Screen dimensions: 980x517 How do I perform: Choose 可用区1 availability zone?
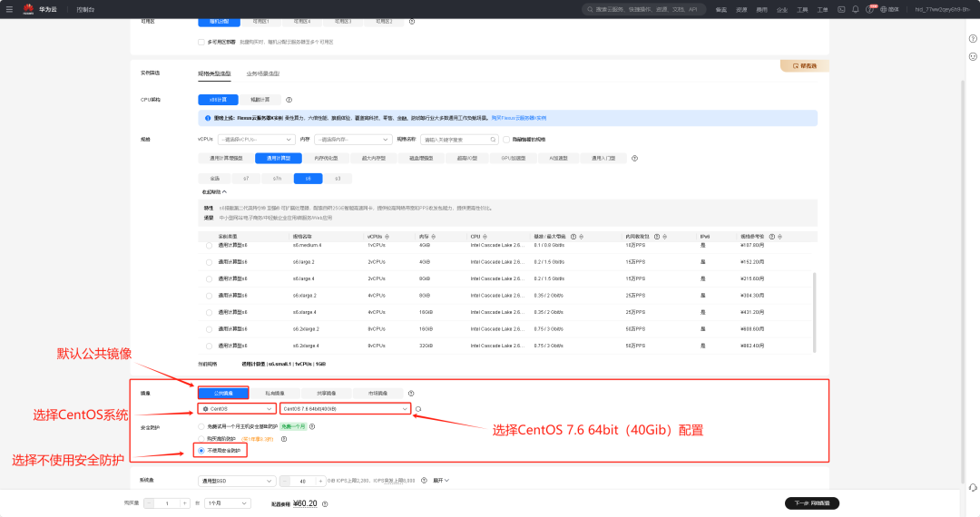[x=260, y=21]
